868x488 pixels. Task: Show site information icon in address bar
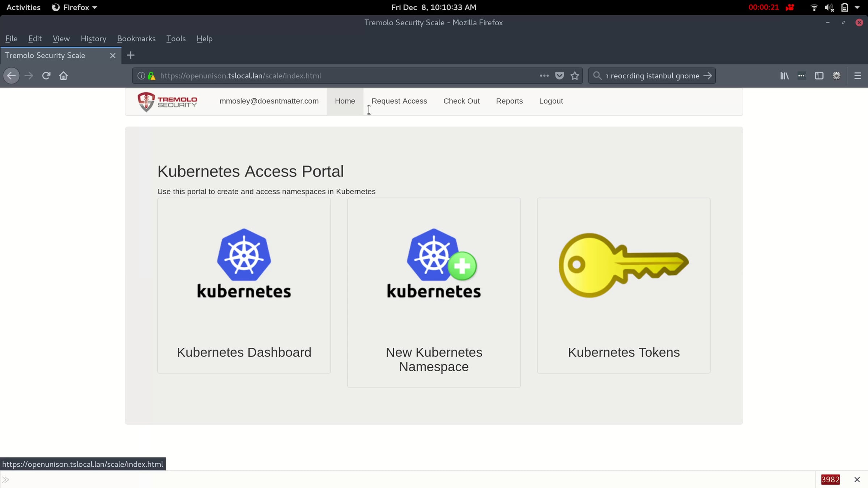(x=141, y=76)
